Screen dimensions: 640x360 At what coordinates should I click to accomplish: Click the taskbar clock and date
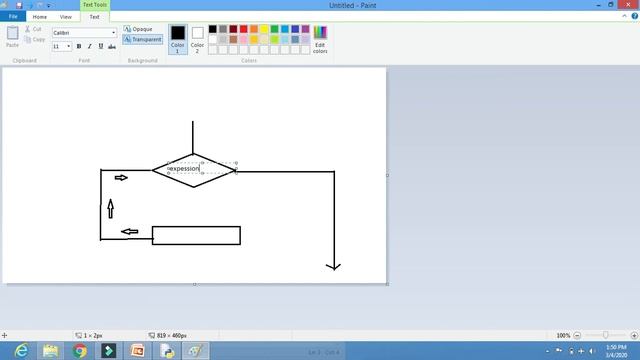coord(616,351)
